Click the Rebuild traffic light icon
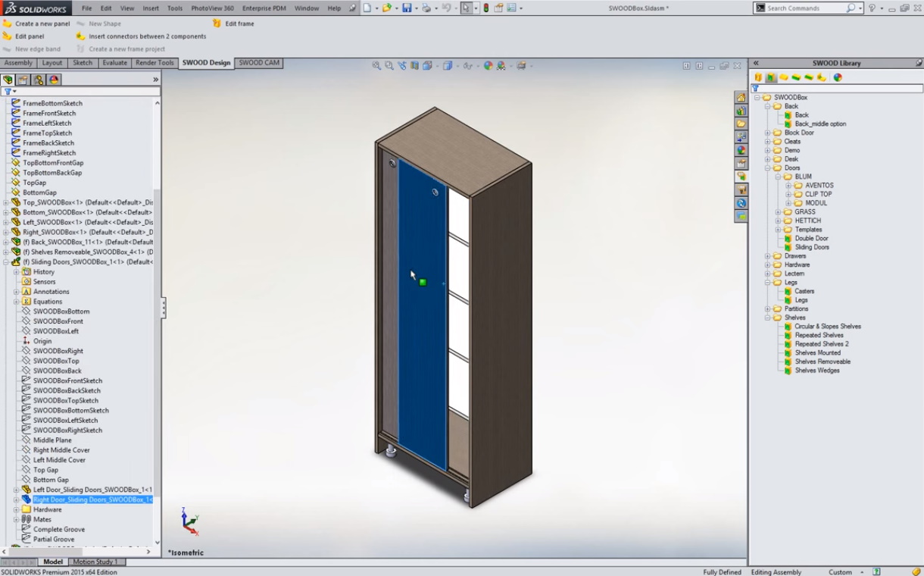924x576 pixels. pyautogui.click(x=486, y=8)
